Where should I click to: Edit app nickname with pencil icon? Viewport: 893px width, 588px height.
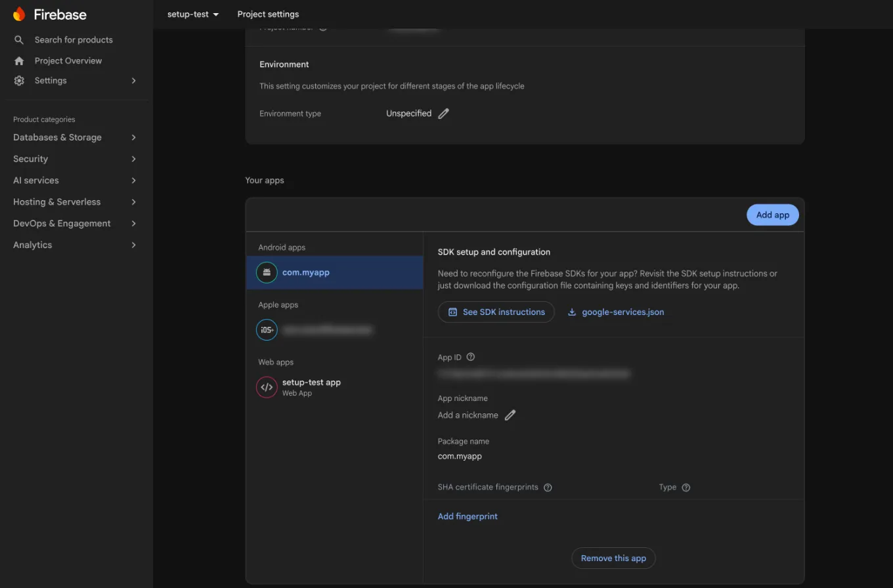tap(510, 415)
